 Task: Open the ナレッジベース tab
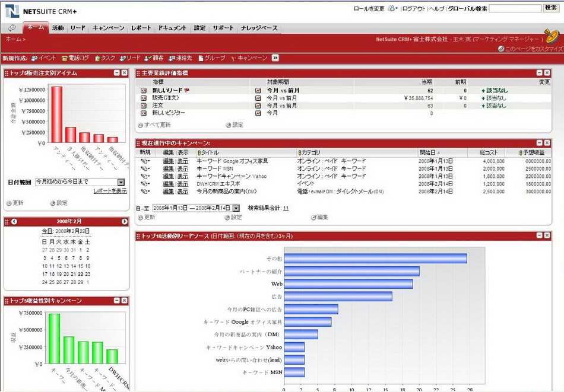pos(259,28)
